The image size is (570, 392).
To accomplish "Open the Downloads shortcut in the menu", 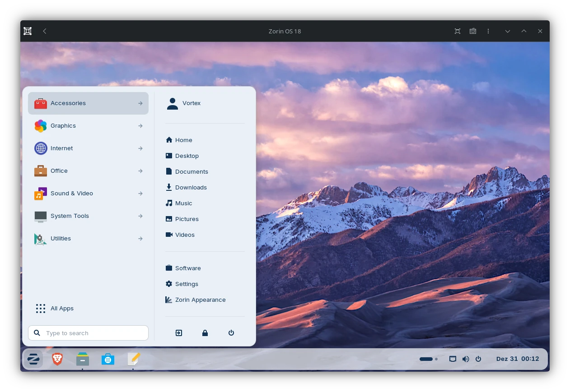I will click(191, 187).
